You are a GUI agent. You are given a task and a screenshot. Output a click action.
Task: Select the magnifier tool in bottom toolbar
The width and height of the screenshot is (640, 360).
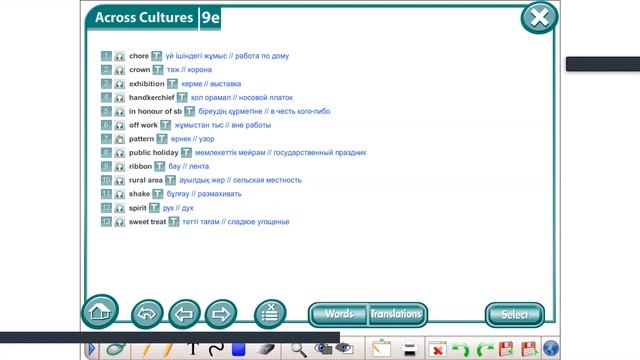(x=298, y=349)
